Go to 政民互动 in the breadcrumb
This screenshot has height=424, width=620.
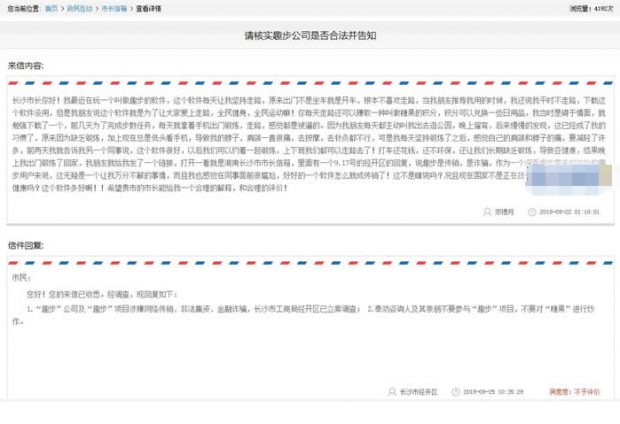79,9
